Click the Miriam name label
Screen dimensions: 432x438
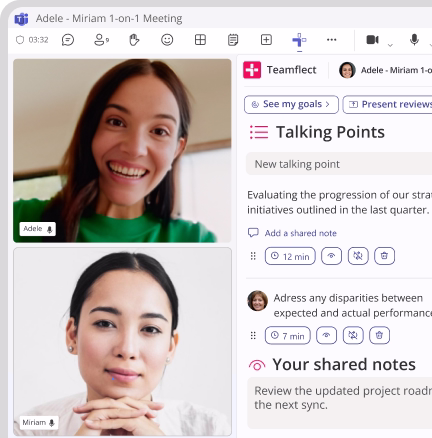[x=39, y=423]
